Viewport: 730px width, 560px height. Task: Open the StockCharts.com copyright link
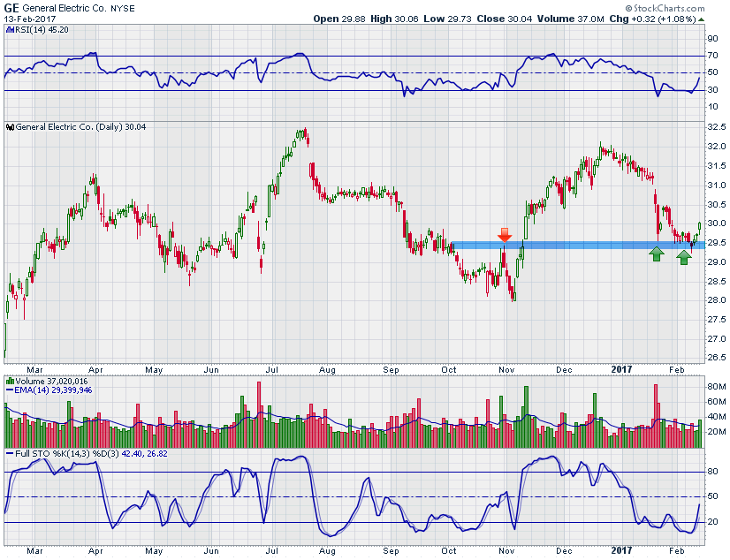pos(665,8)
